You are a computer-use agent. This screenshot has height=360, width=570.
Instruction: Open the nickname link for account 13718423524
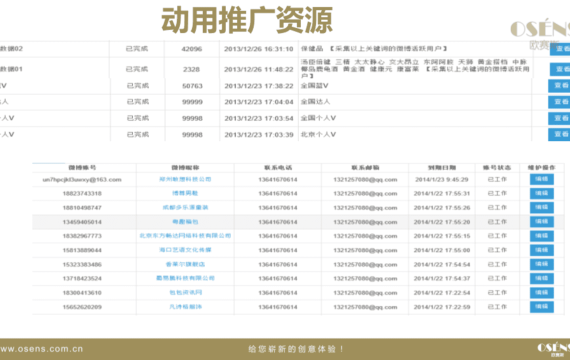pos(185,278)
